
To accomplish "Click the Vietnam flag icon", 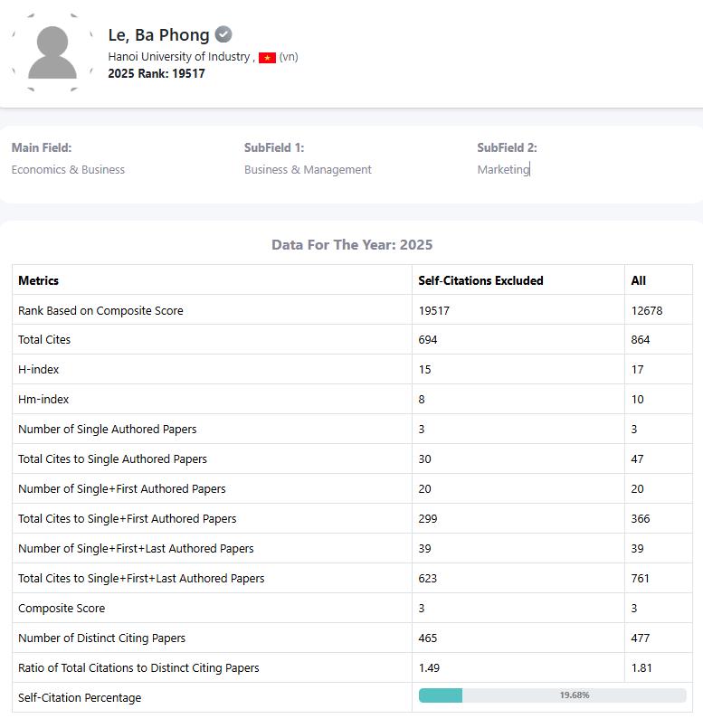I will 267,57.
